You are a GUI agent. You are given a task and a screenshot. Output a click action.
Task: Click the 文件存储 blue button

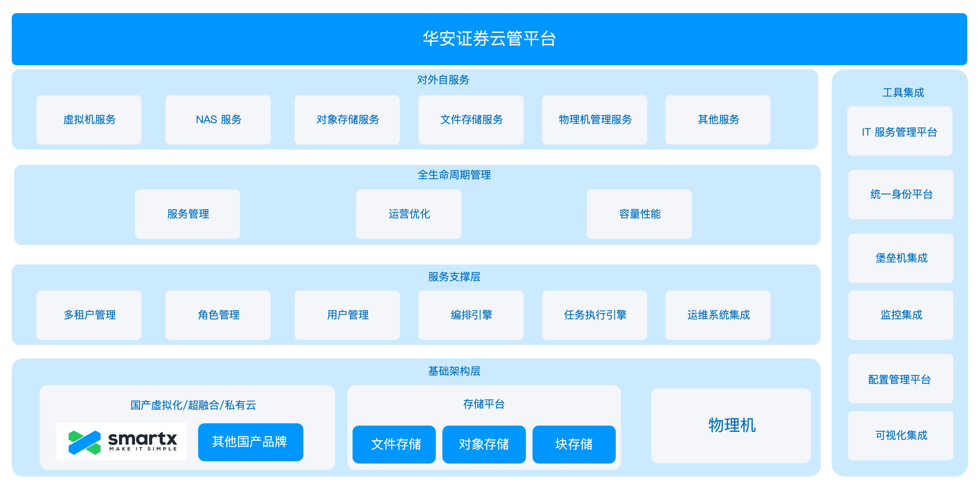pyautogui.click(x=394, y=444)
